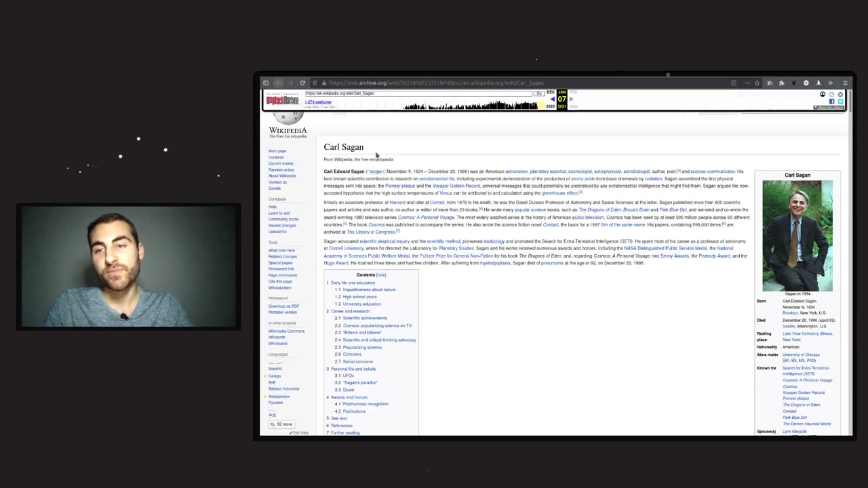The height and width of the screenshot is (488, 868).
Task: Open the Wayback Machine help question icon
Action: pyautogui.click(x=831, y=95)
